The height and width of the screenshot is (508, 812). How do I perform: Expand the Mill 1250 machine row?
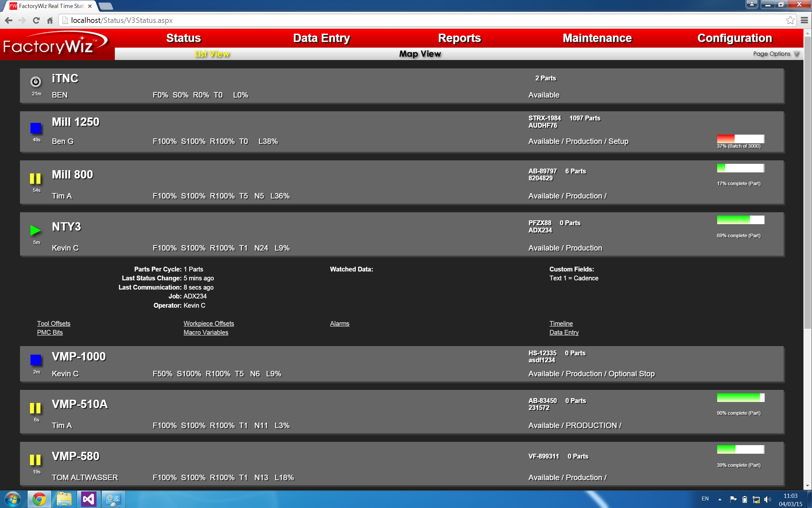(402, 132)
